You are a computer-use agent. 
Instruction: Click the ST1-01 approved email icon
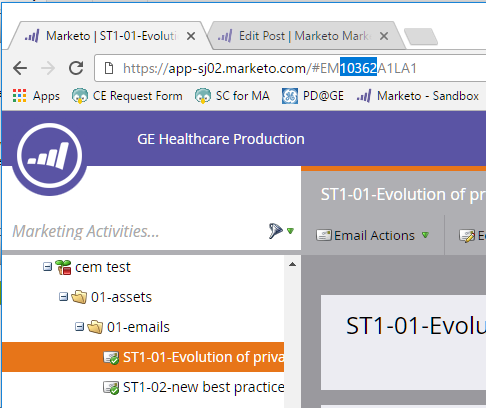click(x=111, y=358)
